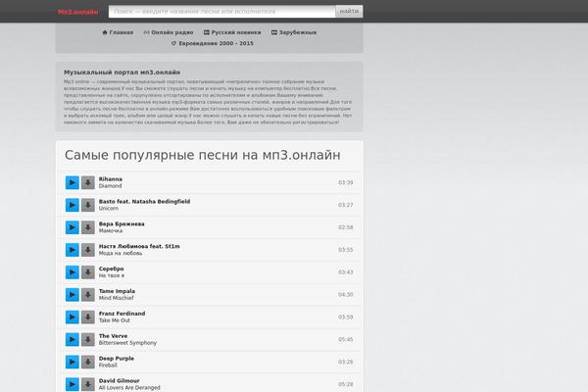Download Rihanna Diamond track

(88, 182)
